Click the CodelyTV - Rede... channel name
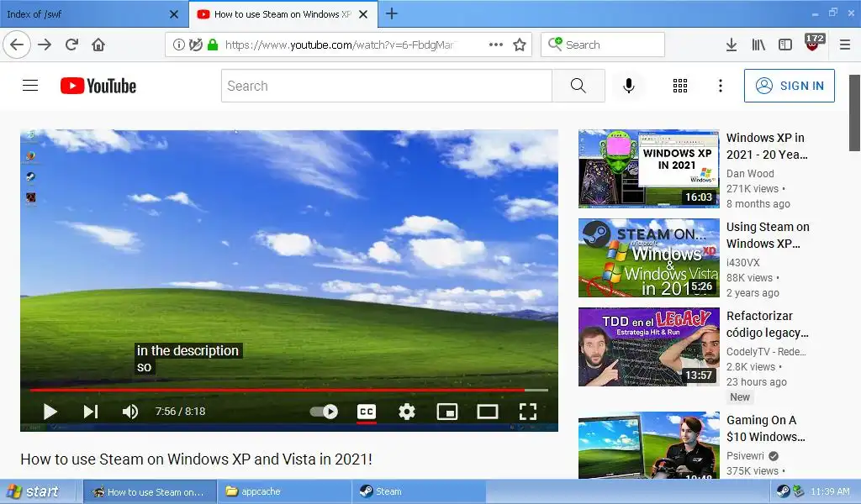 pos(766,351)
